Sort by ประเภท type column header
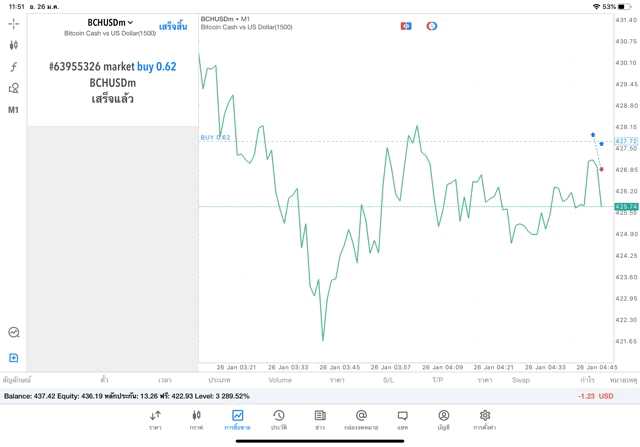The height and width of the screenshot is (447, 640). [219, 380]
